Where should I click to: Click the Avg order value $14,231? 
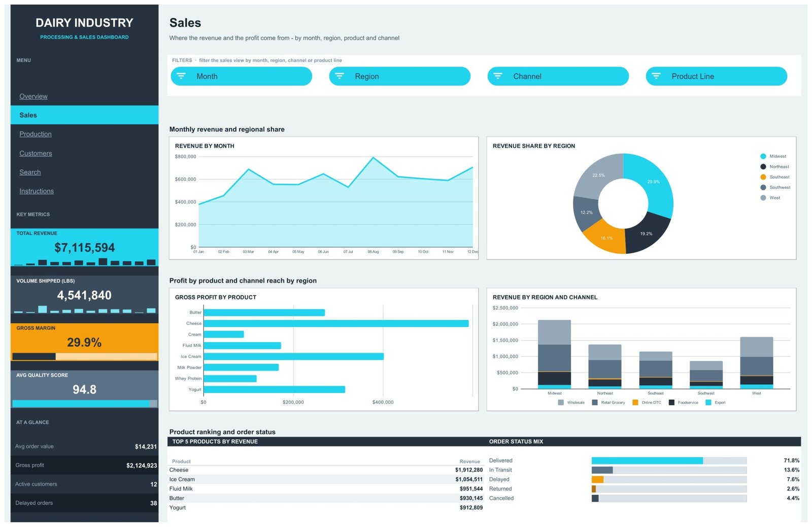tap(146, 447)
